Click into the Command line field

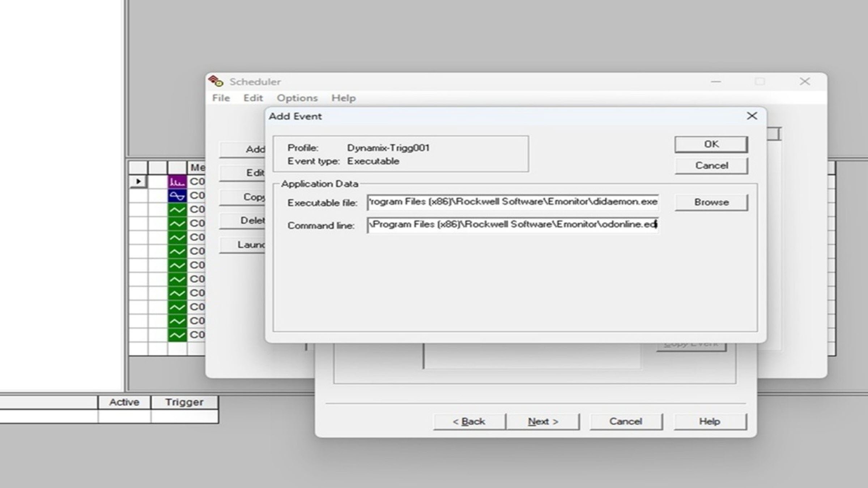click(513, 225)
